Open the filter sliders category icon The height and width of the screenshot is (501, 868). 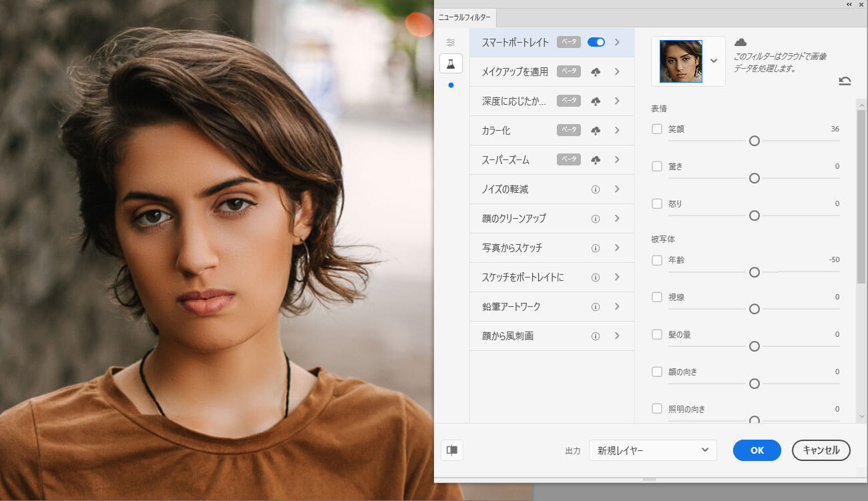(x=451, y=43)
